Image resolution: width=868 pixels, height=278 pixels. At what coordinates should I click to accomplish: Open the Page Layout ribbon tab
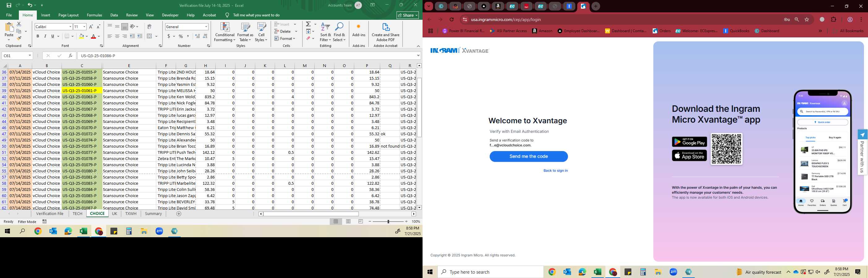[x=68, y=15]
